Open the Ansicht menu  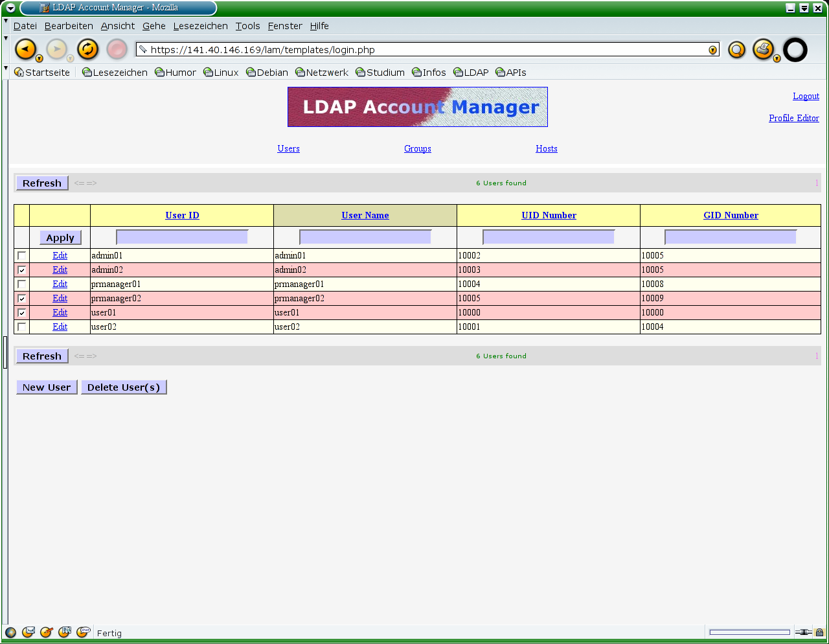coord(118,26)
